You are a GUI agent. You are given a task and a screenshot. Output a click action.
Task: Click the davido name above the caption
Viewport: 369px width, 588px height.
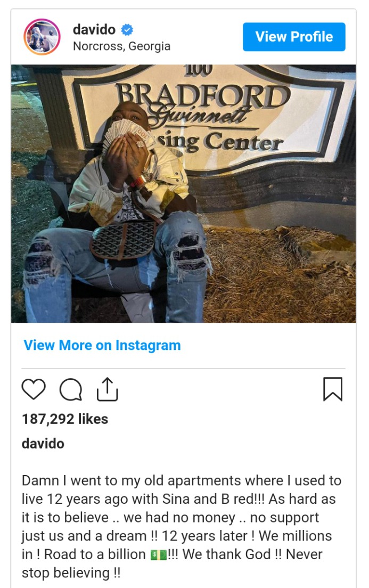coord(43,444)
